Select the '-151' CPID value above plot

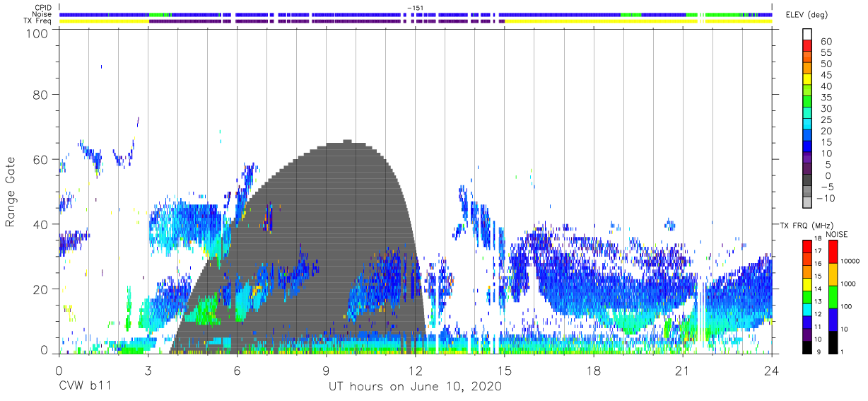point(416,8)
